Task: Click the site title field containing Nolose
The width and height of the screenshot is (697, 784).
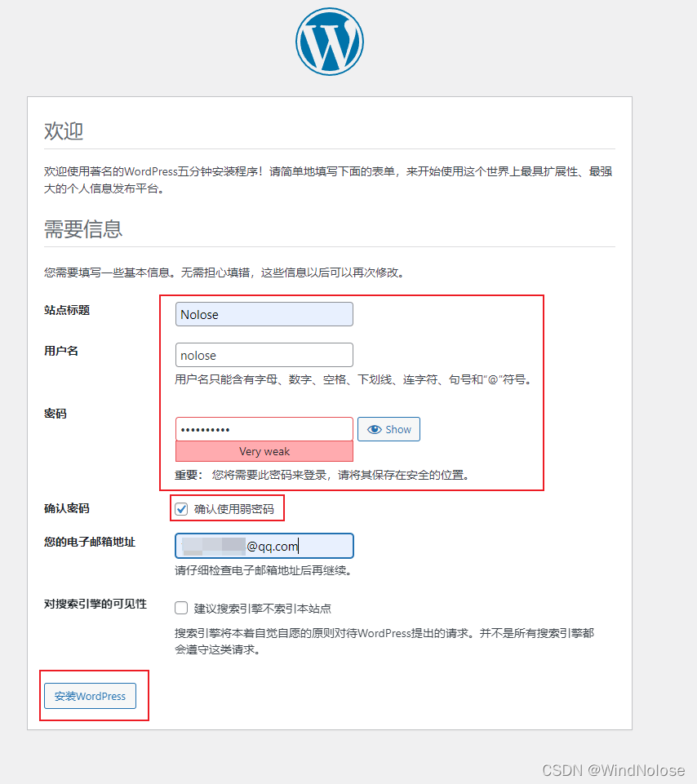Action: [x=264, y=315]
